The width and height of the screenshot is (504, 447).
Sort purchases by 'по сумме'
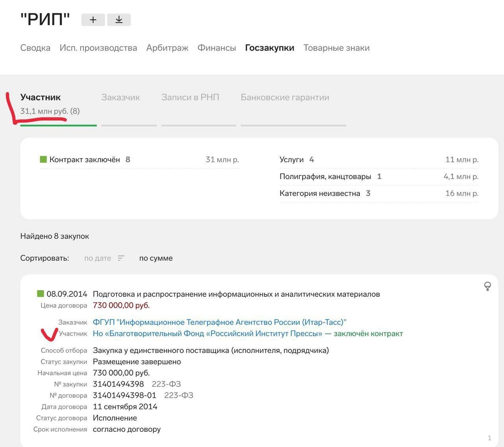[x=156, y=258]
